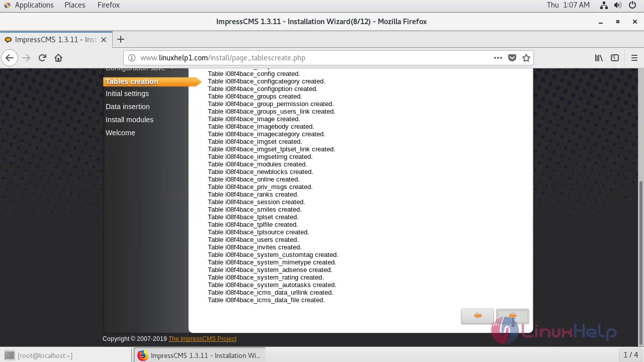Open network status icon in top panel
This screenshot has width=644, height=362.
tap(604, 5)
